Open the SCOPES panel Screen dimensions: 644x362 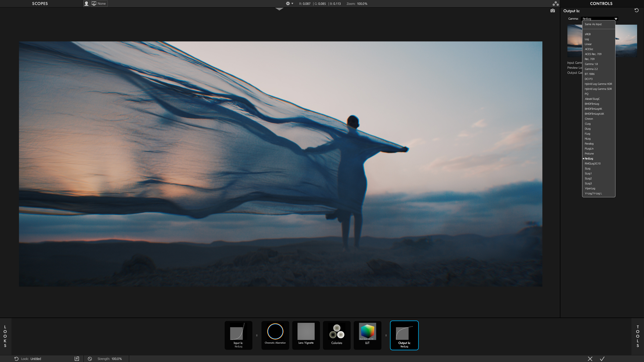click(x=40, y=3)
